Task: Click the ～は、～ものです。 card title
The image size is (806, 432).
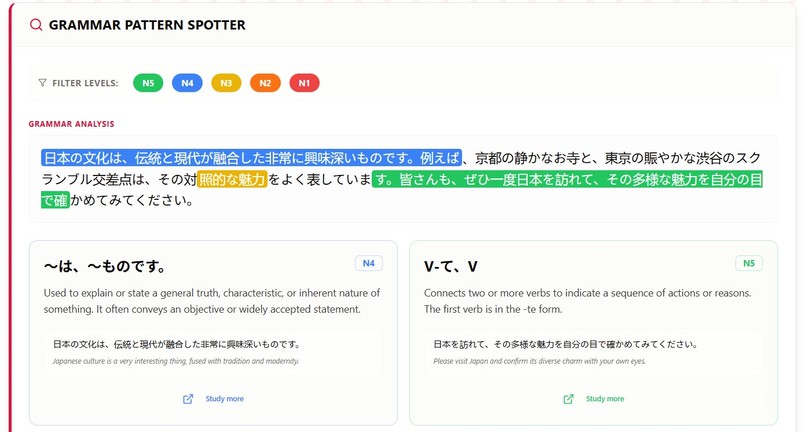Action: coord(105,266)
